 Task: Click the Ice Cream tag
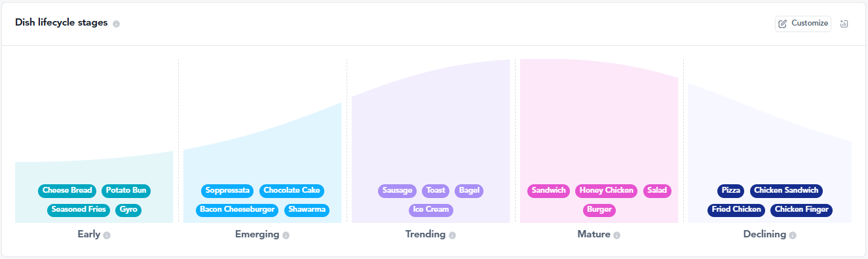[x=431, y=210]
